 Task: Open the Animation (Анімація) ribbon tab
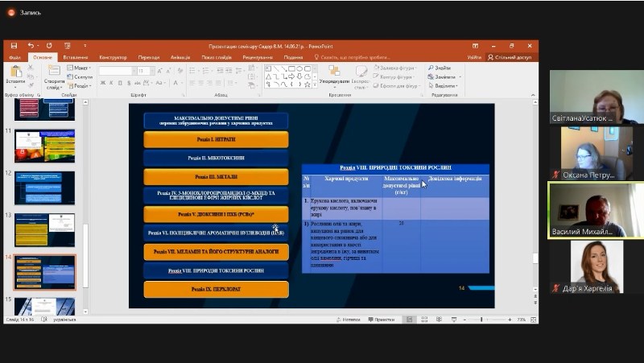coord(180,57)
